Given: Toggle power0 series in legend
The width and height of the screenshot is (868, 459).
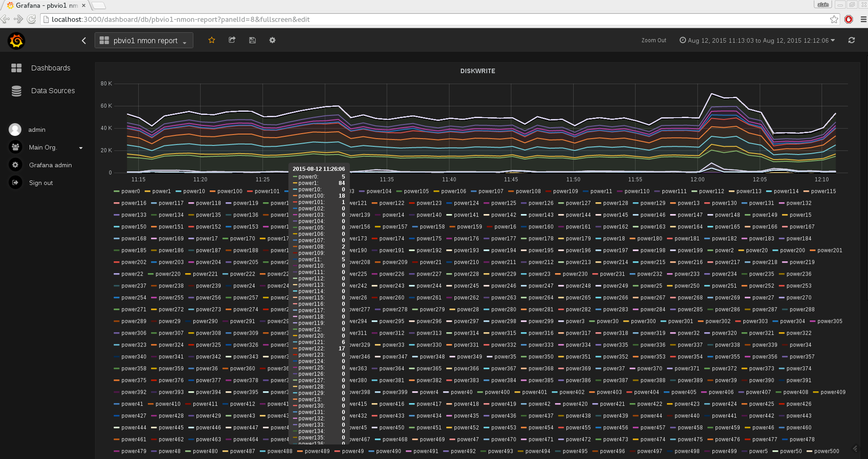Looking at the screenshot, I should (131, 191).
